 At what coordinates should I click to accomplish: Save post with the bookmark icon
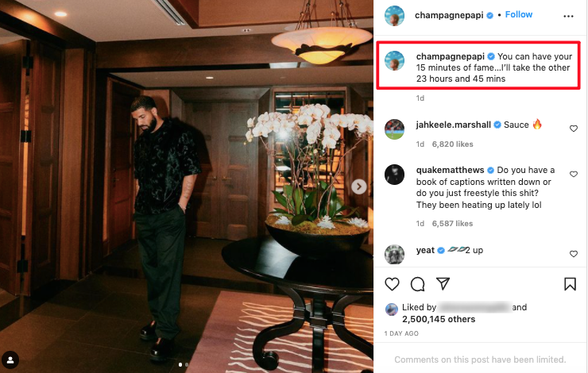pyautogui.click(x=570, y=283)
